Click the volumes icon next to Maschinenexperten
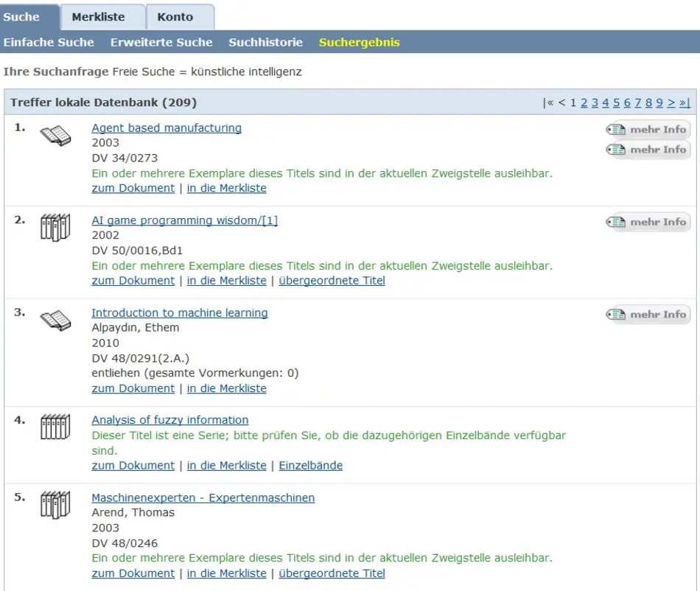This screenshot has height=591, width=700. tap(55, 505)
